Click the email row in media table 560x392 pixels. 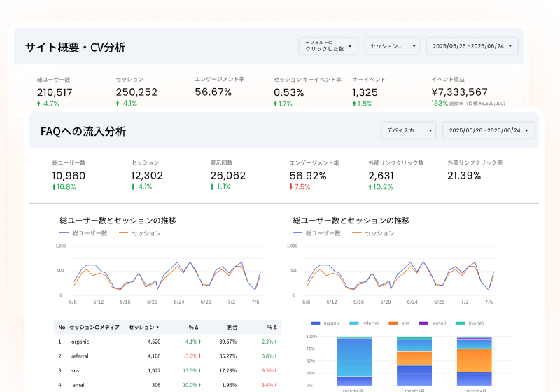point(167,385)
